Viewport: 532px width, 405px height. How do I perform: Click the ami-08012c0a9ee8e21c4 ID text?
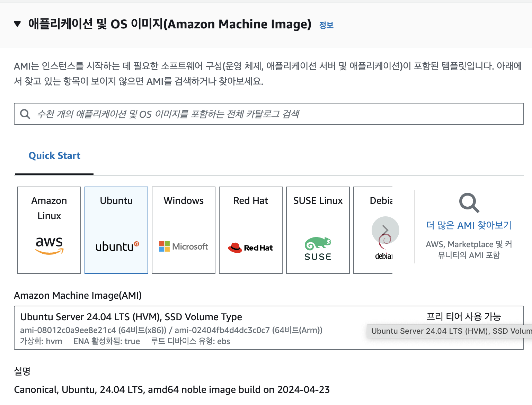68,330
